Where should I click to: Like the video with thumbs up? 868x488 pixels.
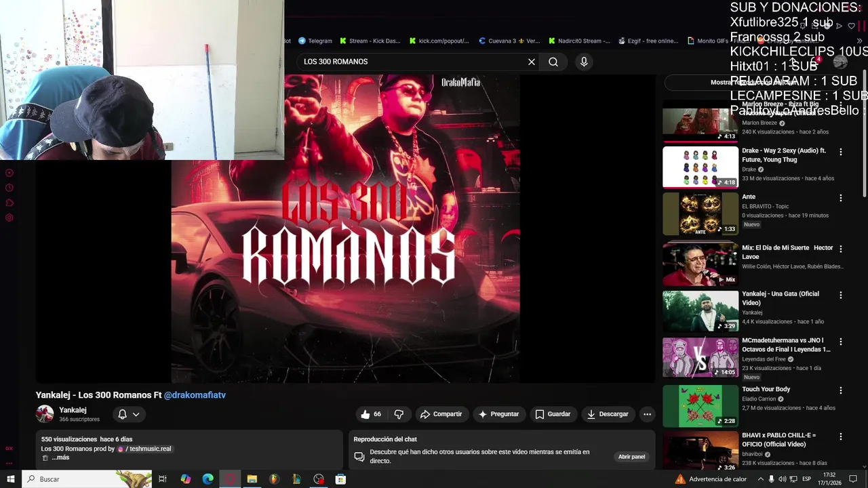[371, 414]
